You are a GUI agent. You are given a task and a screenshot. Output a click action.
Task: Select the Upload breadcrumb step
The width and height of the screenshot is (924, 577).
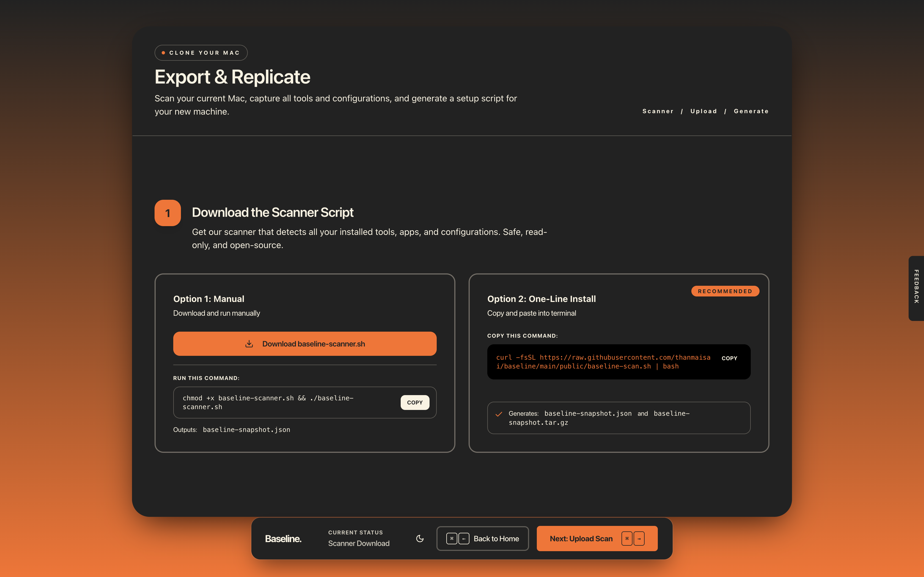point(704,111)
